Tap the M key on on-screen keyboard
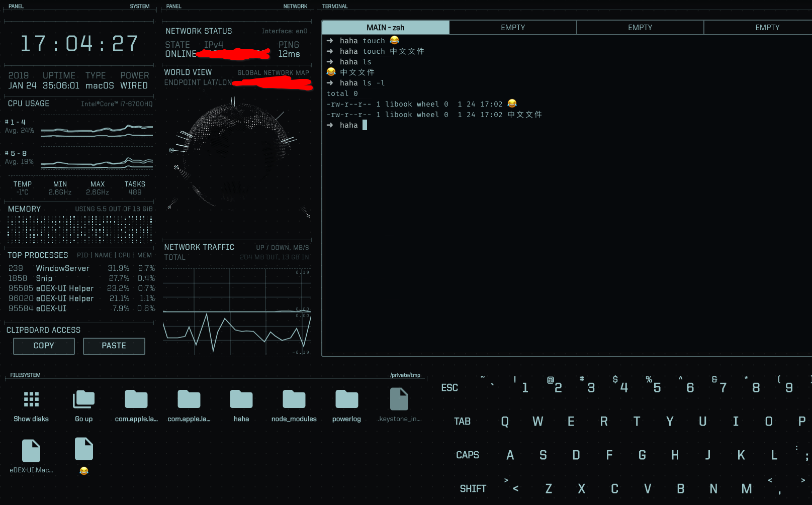Viewport: 812px width, 505px height. (x=747, y=488)
